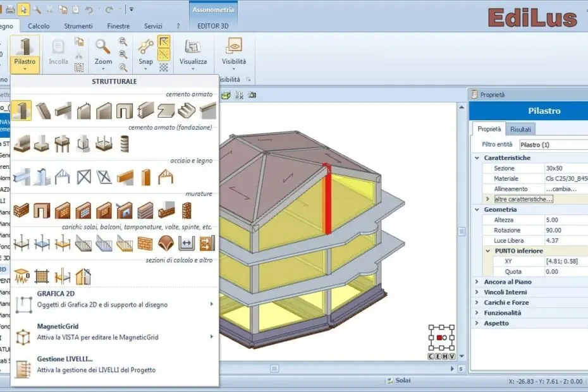The width and height of the screenshot is (588, 392).
Task: Toggle the diagonal-line snap option beside Snap
Action: coord(164,54)
